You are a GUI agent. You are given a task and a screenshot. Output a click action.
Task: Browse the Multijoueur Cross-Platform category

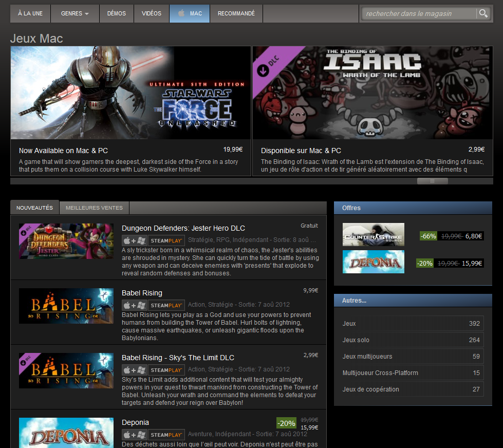coord(412,372)
